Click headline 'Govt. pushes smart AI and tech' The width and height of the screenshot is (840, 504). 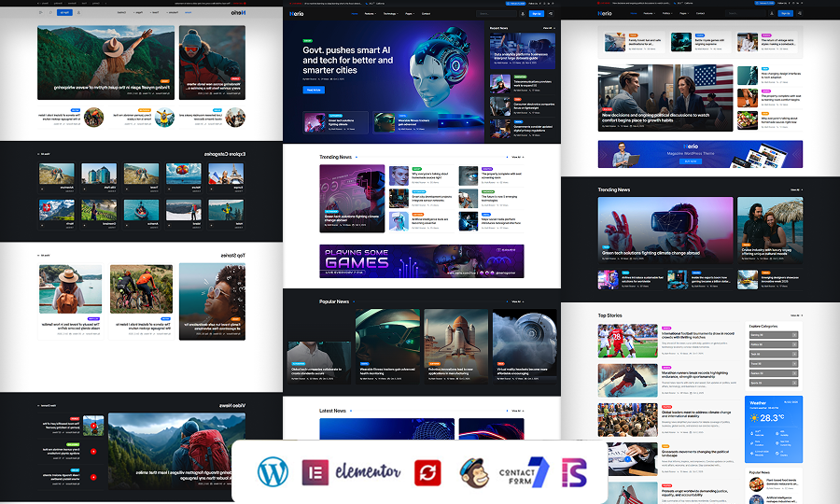point(348,60)
